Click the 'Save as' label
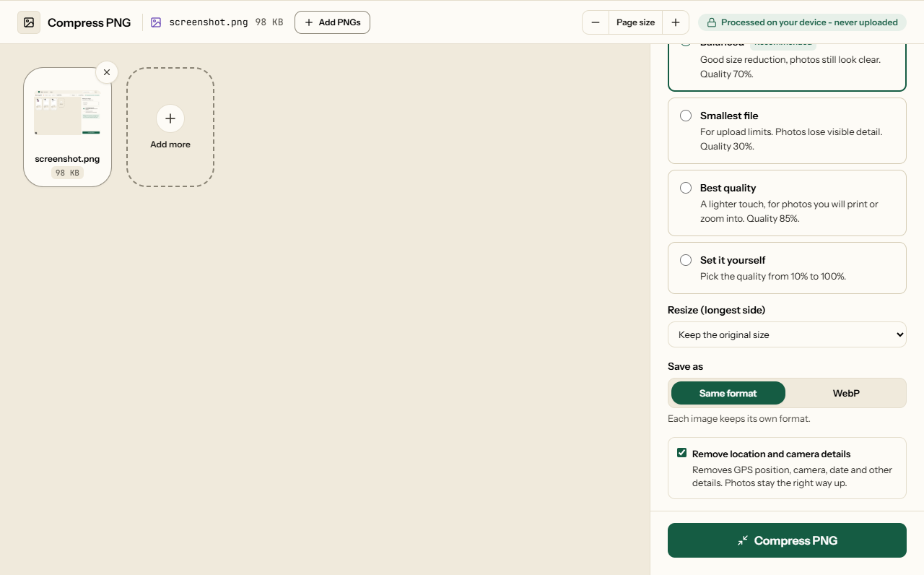The height and width of the screenshot is (575, 924). [x=685, y=366]
